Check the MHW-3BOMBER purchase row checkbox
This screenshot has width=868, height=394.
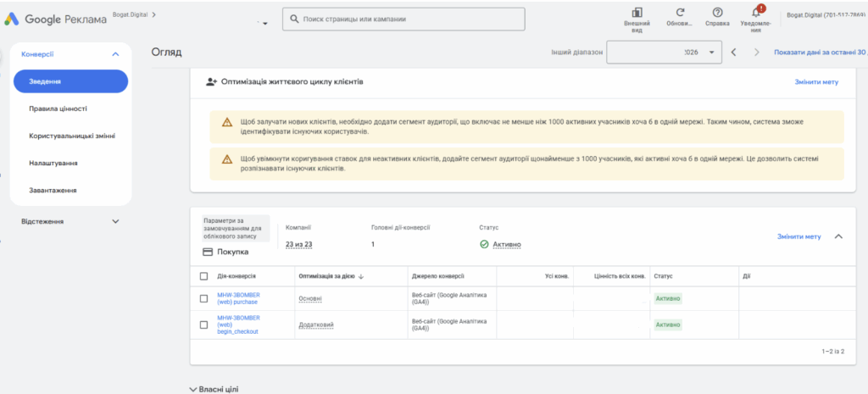pyautogui.click(x=203, y=299)
